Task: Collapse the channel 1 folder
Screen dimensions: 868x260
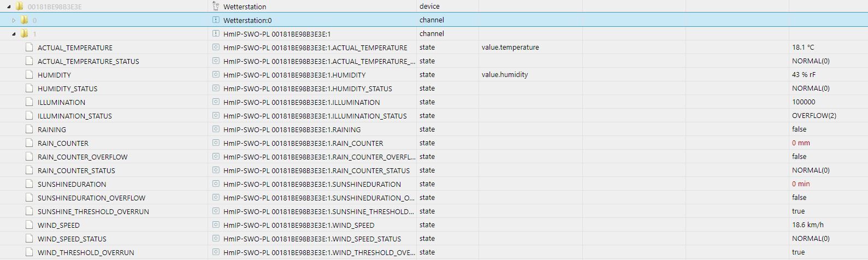Action: [x=14, y=34]
